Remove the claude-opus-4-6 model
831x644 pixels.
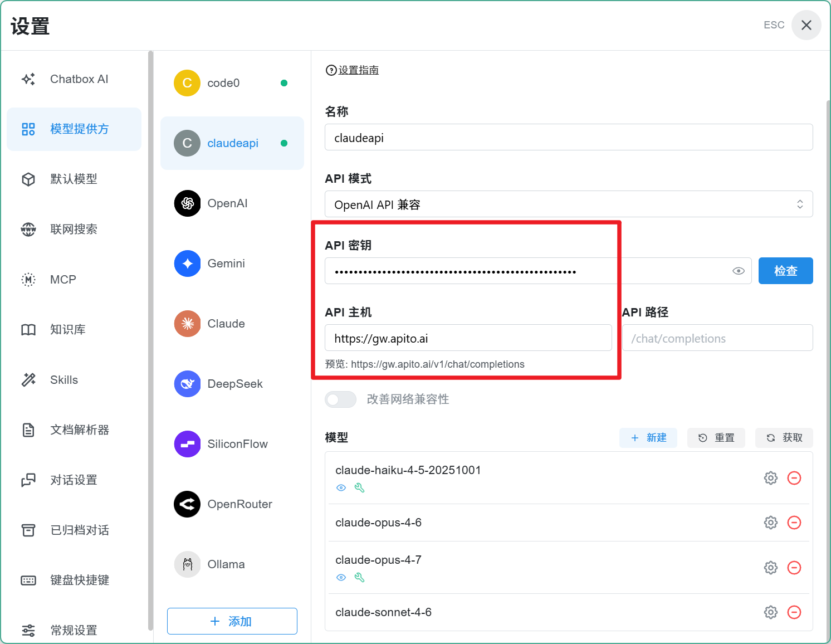[x=794, y=523]
